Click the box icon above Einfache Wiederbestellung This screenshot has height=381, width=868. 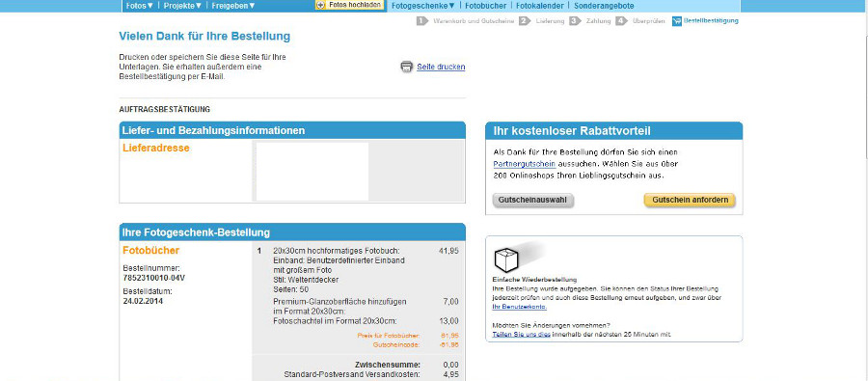tap(506, 259)
